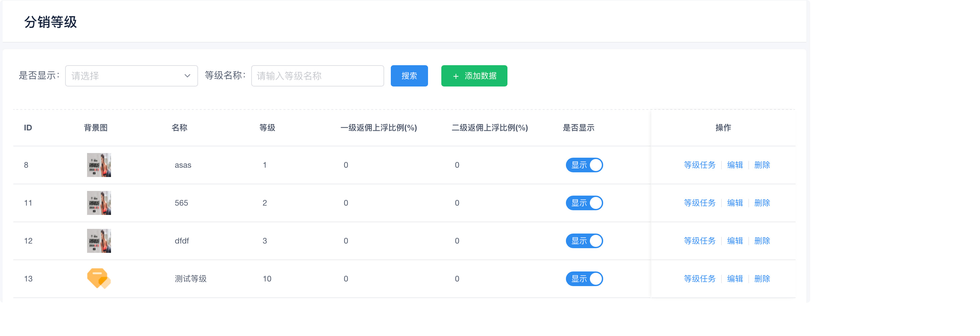Toggle 显示 switch for asas level
This screenshot has width=980, height=336.
coord(584,165)
